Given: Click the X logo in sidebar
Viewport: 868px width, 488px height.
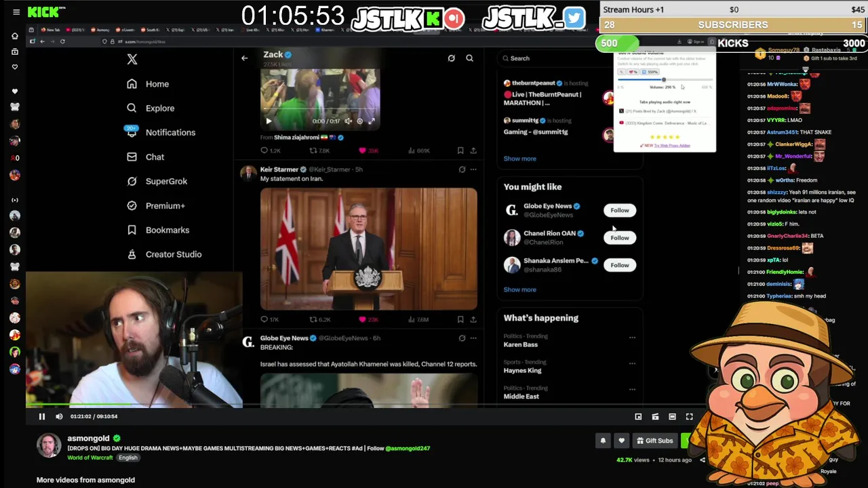Looking at the screenshot, I should (x=132, y=59).
